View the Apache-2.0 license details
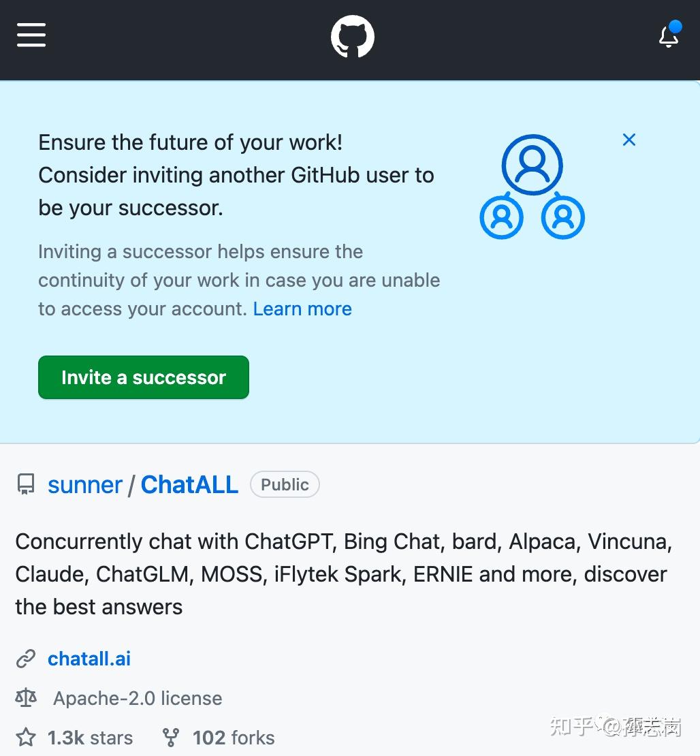Viewport: 700px width, 756px height. [138, 697]
